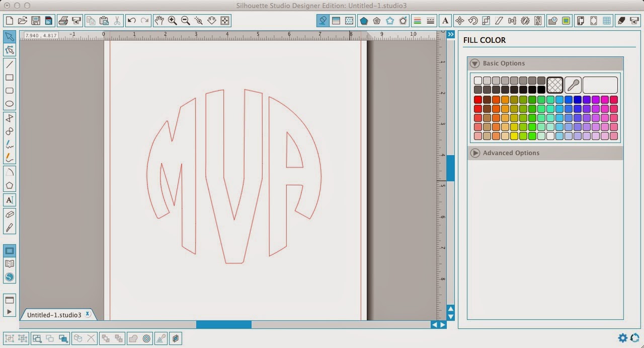Collapse the Basic Options section
The height and width of the screenshot is (348, 644).
(x=474, y=63)
